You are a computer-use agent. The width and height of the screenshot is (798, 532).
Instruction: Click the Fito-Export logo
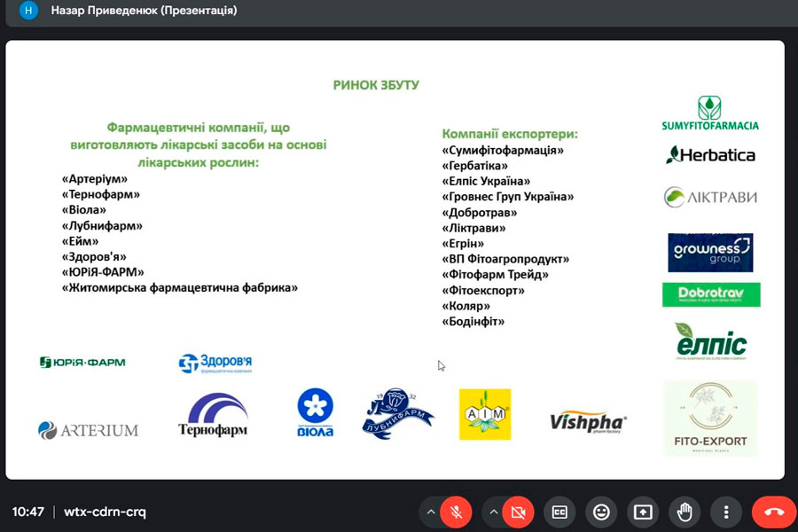pos(710,419)
